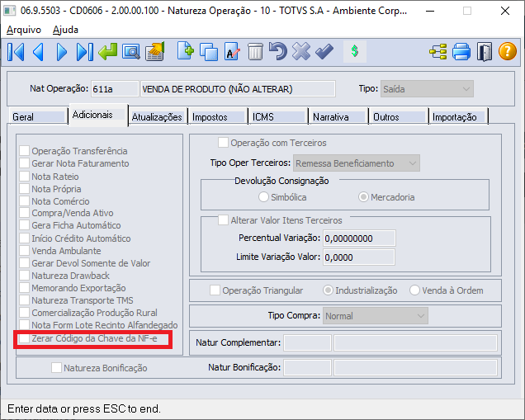
Task: Click the Natur Complementar code field
Action: [307, 342]
